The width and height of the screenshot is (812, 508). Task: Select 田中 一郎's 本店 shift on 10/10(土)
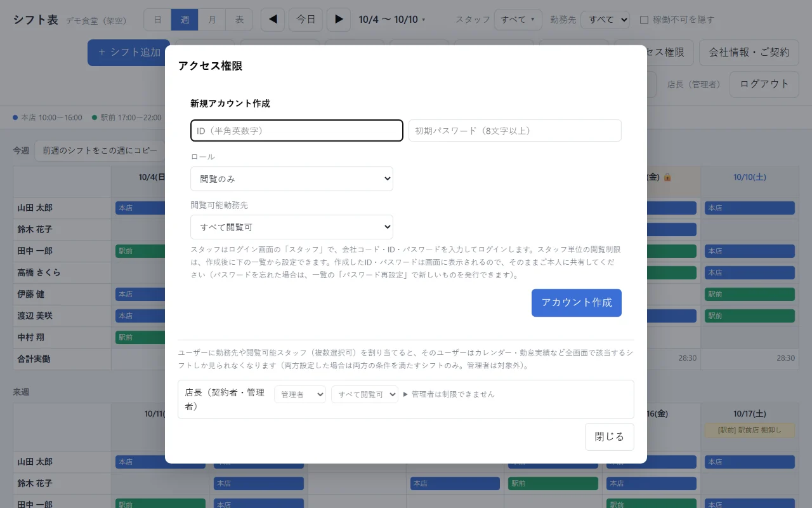tap(750, 251)
